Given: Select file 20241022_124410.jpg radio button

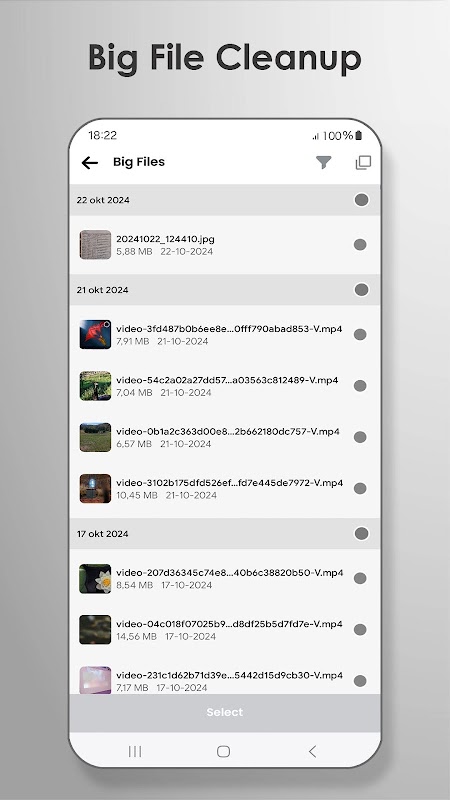Looking at the screenshot, I should (x=360, y=244).
